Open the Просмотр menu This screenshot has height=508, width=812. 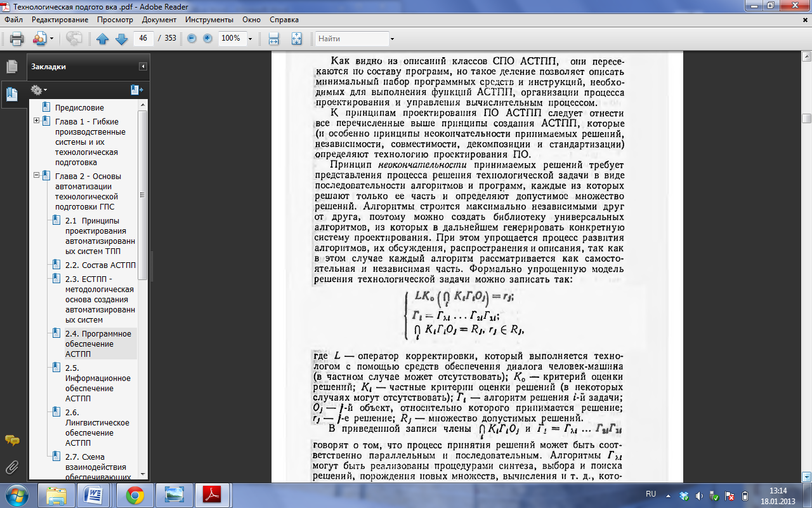pyautogui.click(x=115, y=20)
